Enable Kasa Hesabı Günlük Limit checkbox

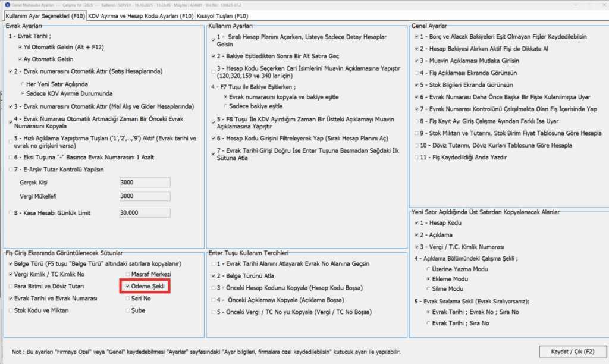[11, 212]
